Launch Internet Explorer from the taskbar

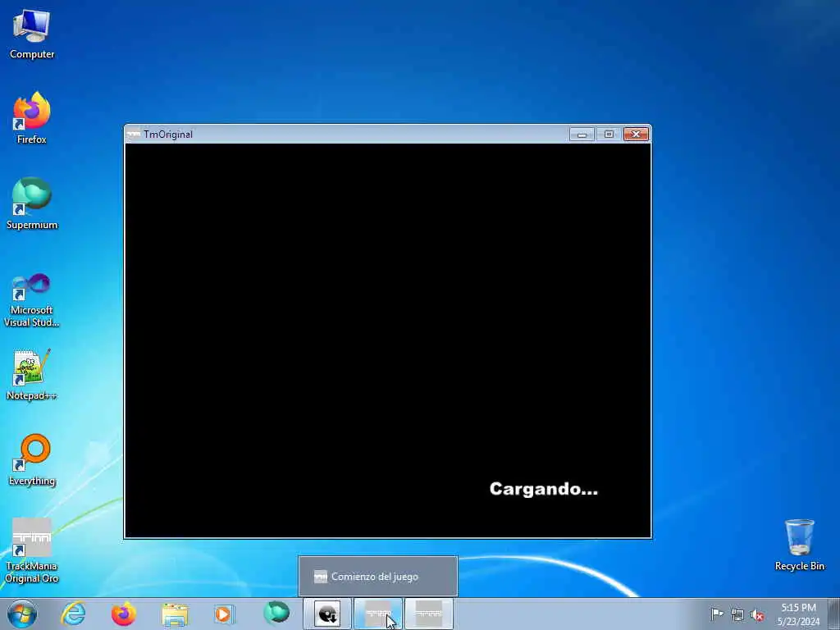(73, 614)
